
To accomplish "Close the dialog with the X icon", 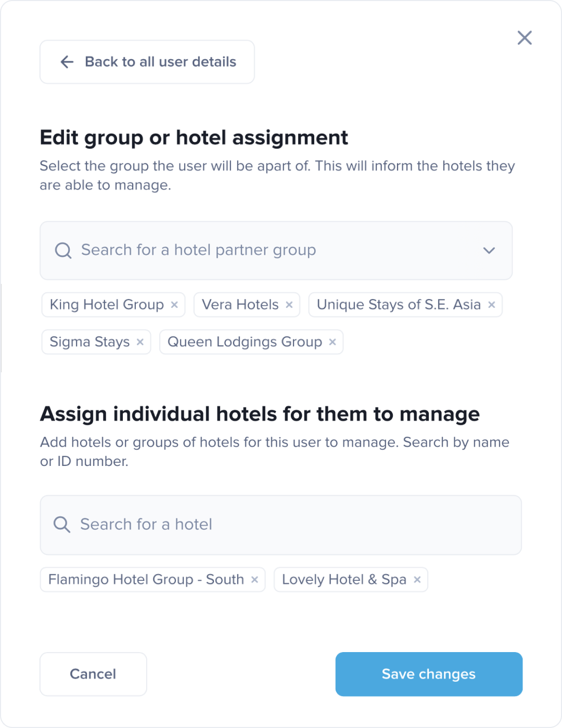I will coord(525,37).
